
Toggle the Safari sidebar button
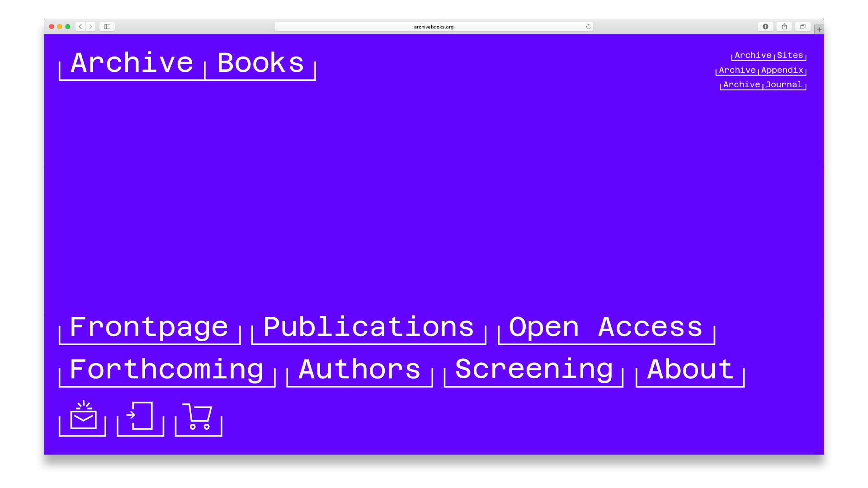click(107, 27)
